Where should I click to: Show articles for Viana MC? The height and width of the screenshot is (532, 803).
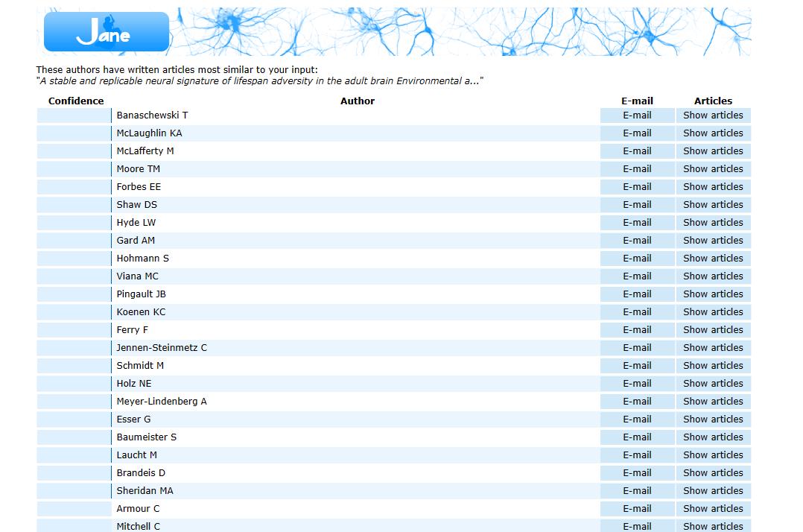pos(713,276)
